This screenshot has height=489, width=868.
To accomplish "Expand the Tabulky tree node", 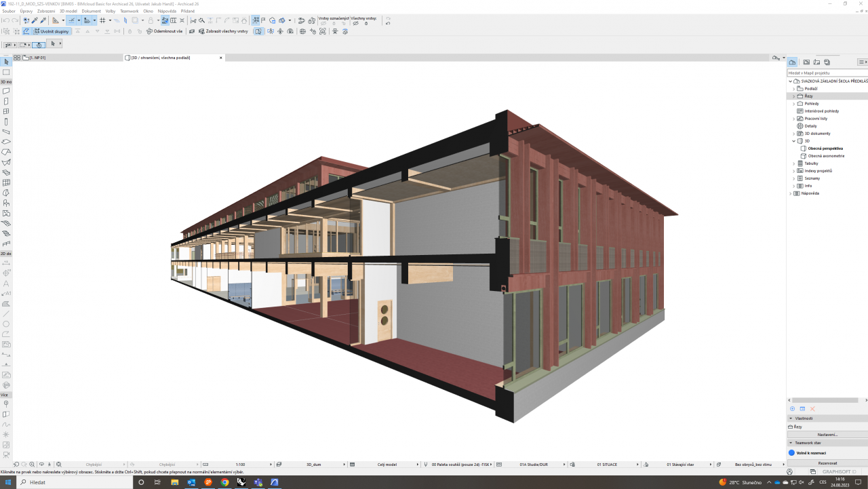I will (x=793, y=163).
